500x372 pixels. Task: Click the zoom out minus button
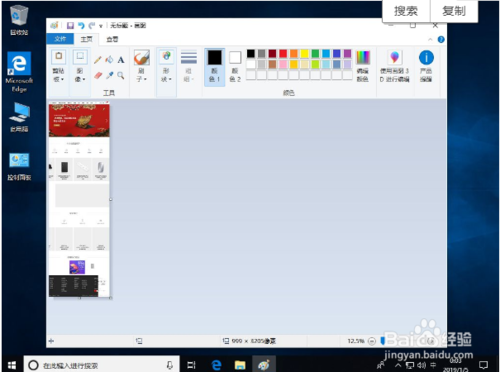[x=372, y=341]
